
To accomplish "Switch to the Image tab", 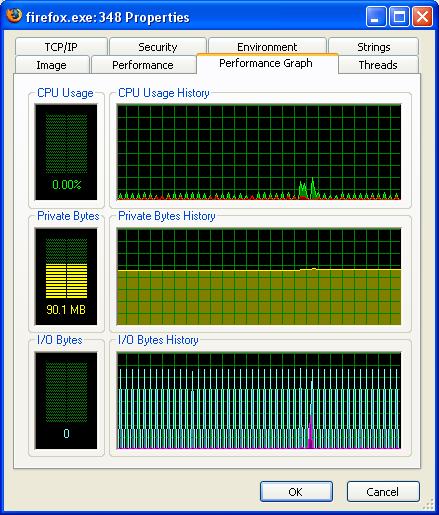I will 52,65.
